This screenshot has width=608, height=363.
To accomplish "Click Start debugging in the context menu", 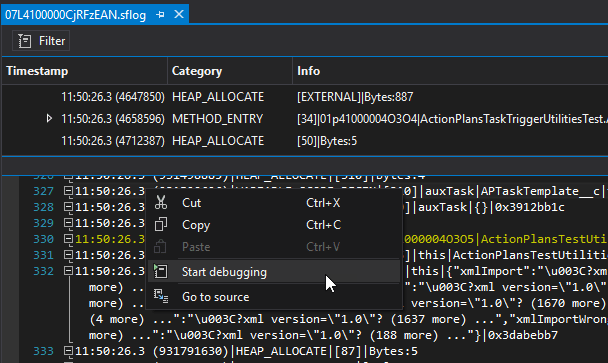I will [x=274, y=272].
